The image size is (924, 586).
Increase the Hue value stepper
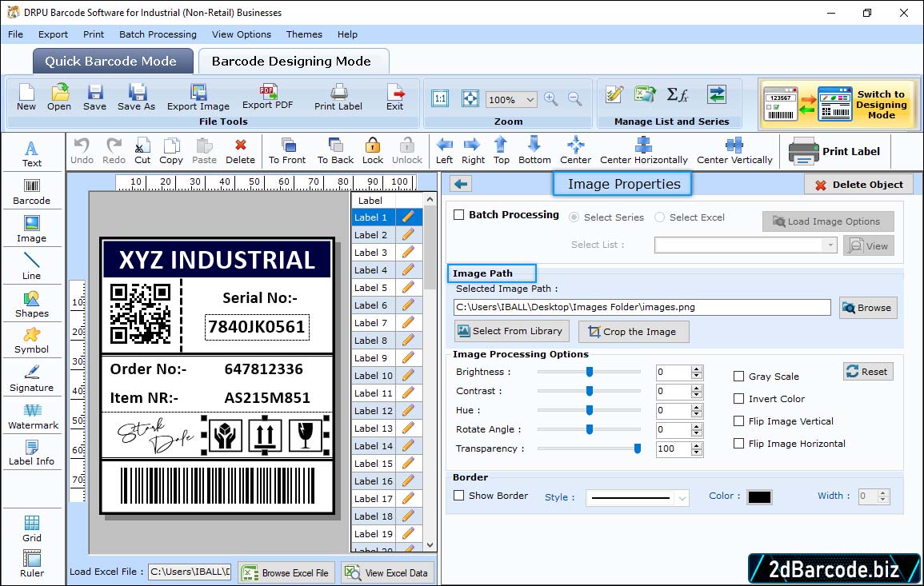(x=697, y=408)
